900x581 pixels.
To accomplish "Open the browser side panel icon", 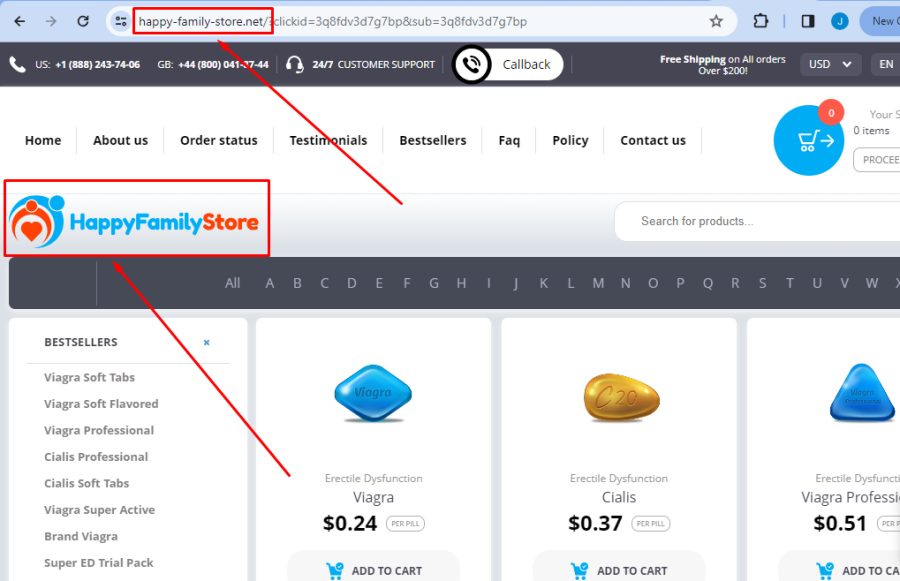I will pyautogui.click(x=808, y=21).
